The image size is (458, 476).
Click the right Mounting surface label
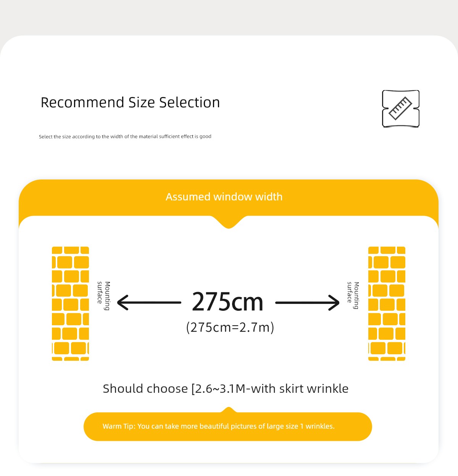[x=353, y=295]
